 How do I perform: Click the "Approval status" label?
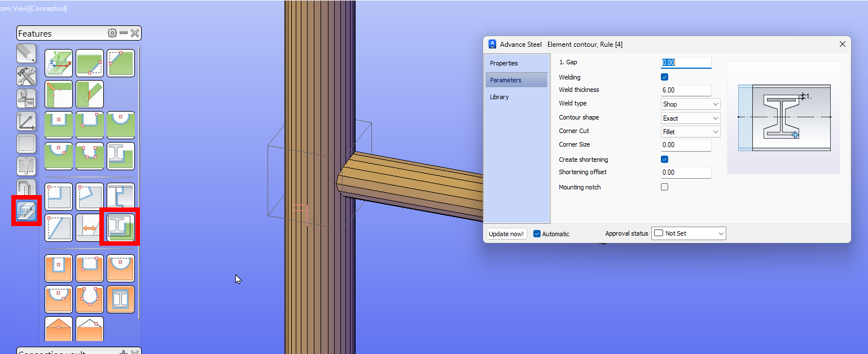626,233
